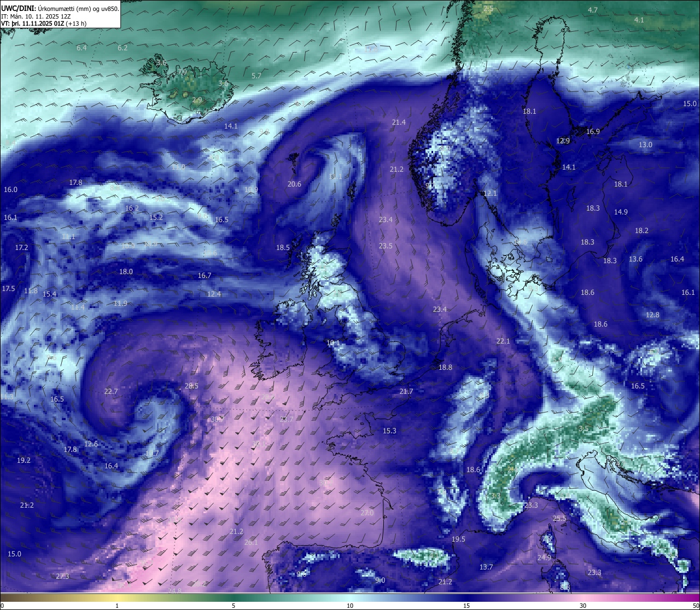Click the 2.9 value over Iceland
Viewport: 700px width, 610px height.
point(197,100)
